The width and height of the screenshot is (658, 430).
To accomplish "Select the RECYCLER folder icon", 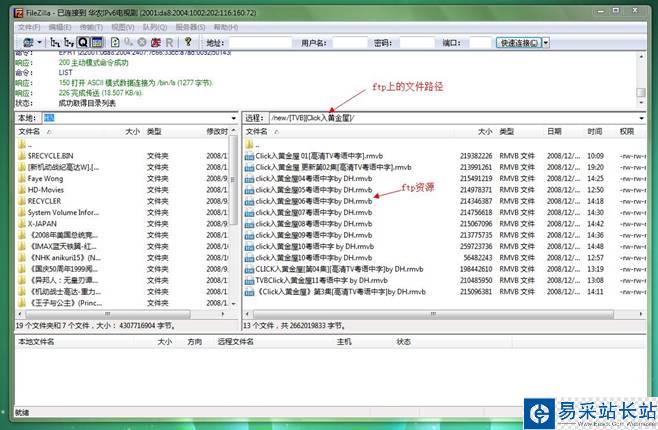I will [x=22, y=201].
